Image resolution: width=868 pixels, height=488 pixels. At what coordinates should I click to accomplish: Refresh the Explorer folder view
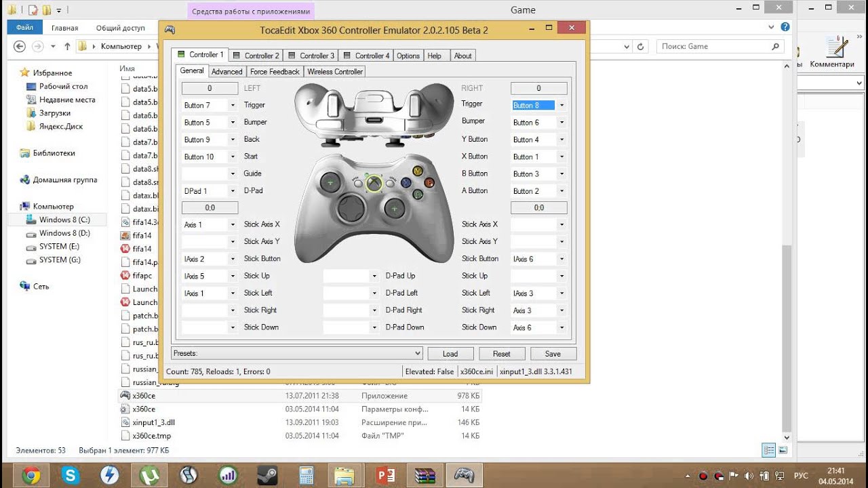(641, 46)
